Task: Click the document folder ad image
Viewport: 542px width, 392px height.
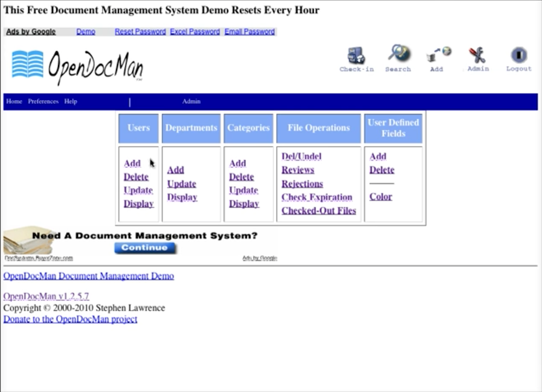Action: 28,241
